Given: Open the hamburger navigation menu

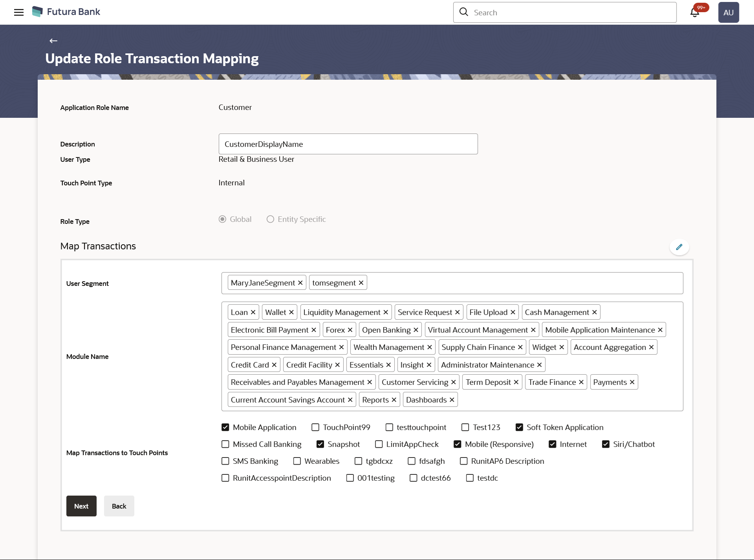Looking at the screenshot, I should 18,12.
